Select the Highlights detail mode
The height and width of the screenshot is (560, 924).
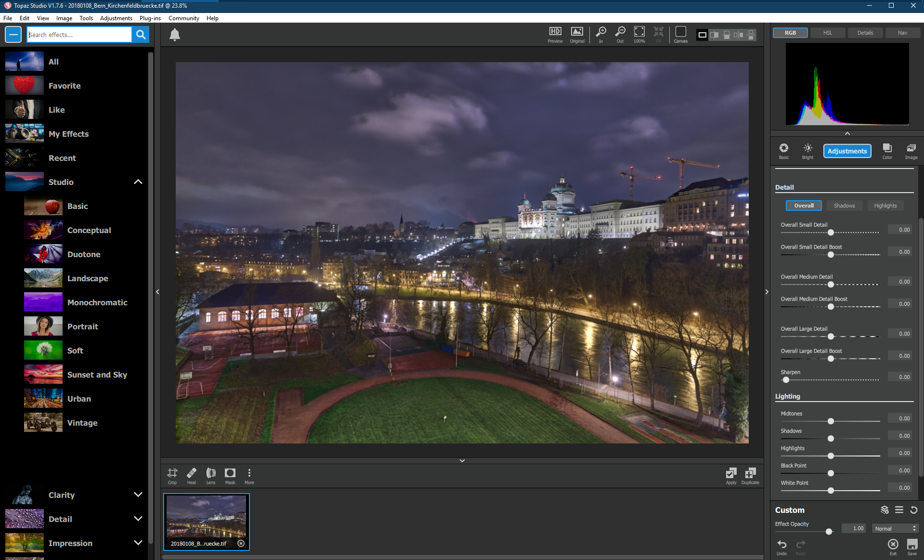tap(885, 206)
